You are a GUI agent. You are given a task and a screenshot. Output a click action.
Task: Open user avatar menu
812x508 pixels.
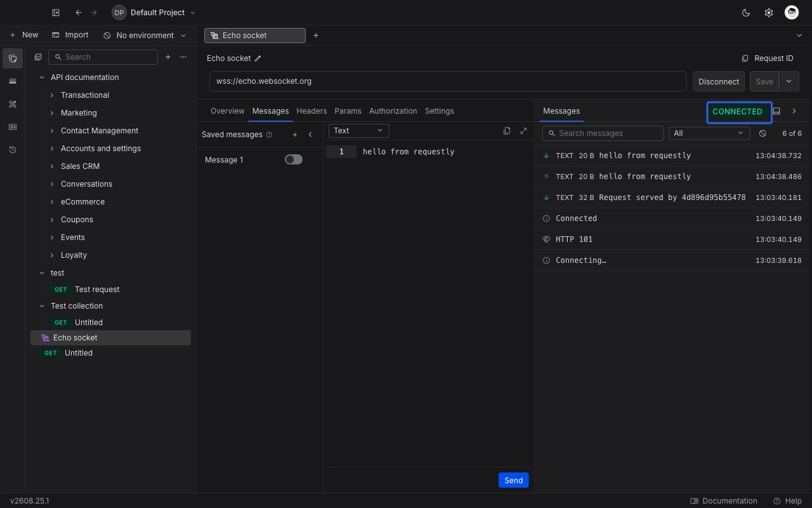(x=792, y=13)
